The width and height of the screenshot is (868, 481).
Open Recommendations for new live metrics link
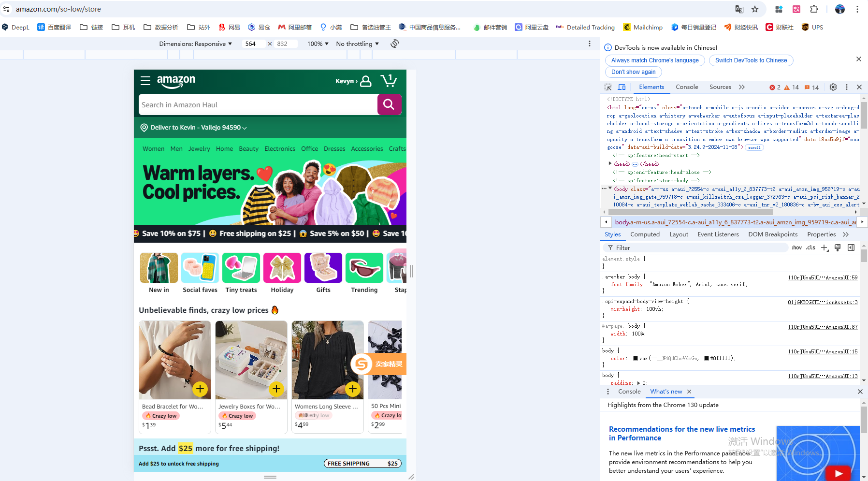click(x=682, y=433)
